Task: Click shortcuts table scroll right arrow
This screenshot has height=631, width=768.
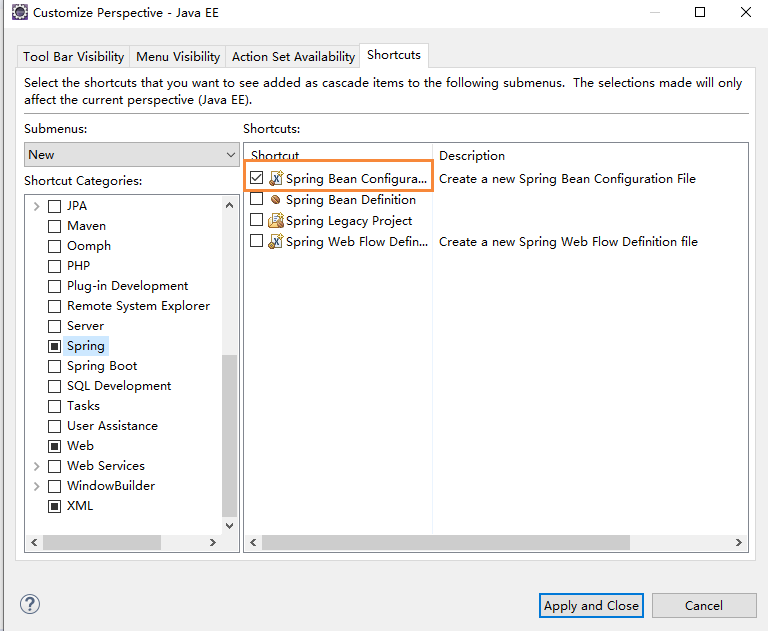Action: tap(739, 542)
